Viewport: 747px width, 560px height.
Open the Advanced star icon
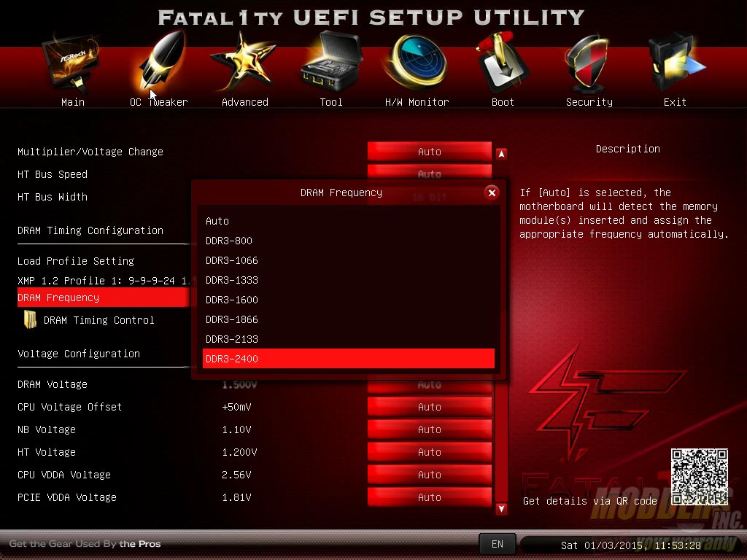244,62
